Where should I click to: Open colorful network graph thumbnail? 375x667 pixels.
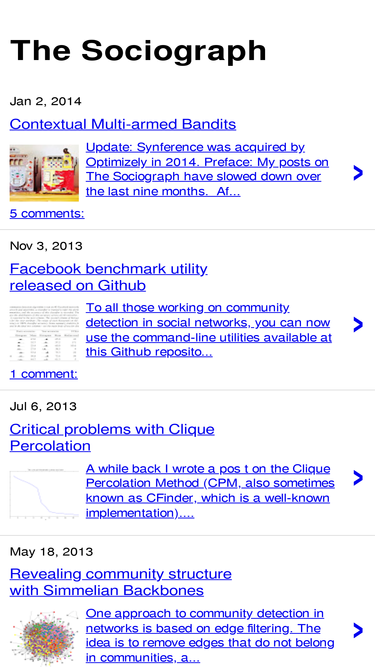pos(44,638)
